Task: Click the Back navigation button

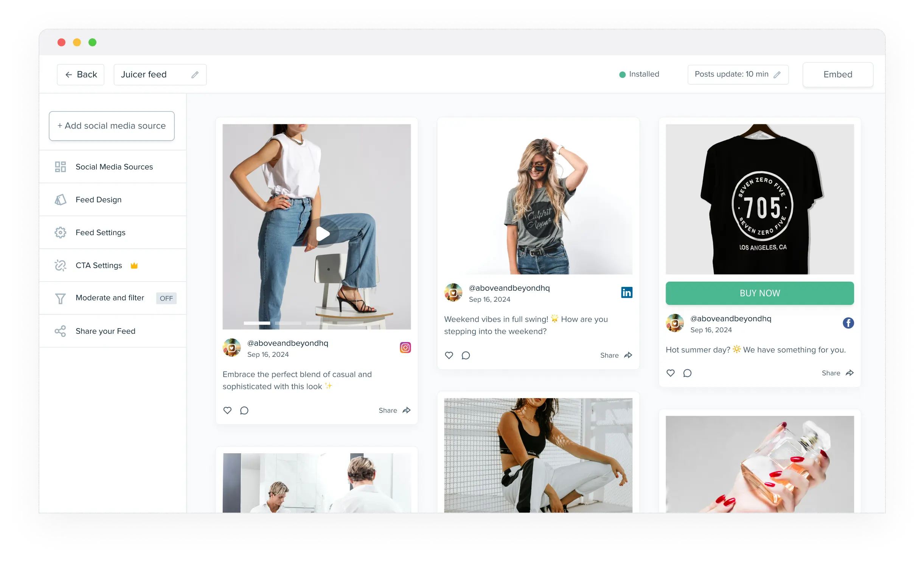Action: pos(80,74)
